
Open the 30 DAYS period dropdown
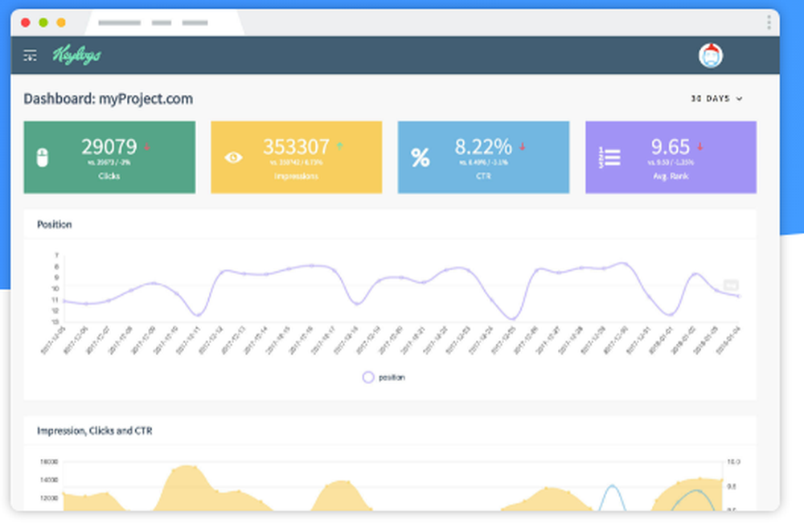coord(716,98)
